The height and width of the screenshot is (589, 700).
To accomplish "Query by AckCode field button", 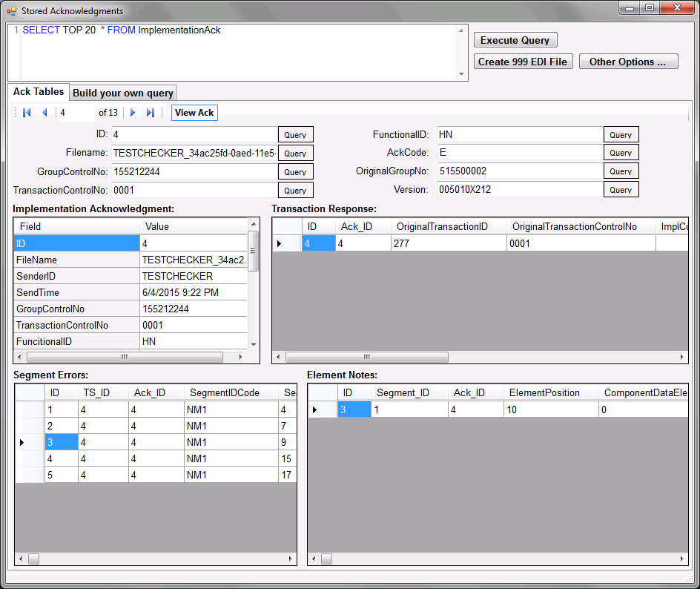I will (x=621, y=154).
